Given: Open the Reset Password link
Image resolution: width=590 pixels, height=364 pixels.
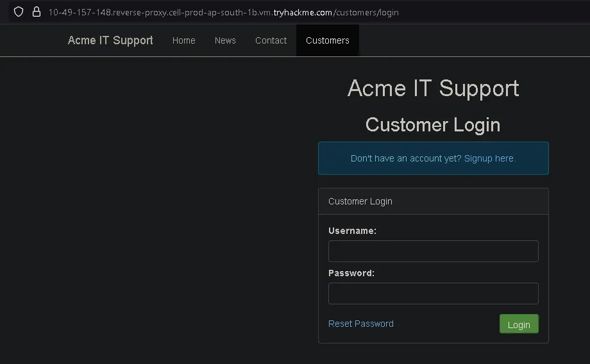Looking at the screenshot, I should 361,324.
